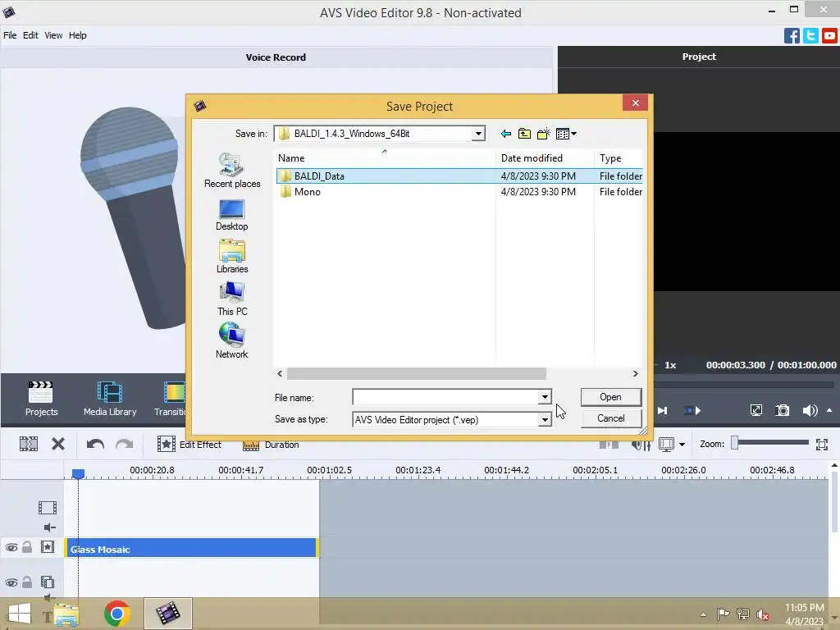Adjust the timeline Zoom slider
The image size is (840, 630).
click(735, 443)
